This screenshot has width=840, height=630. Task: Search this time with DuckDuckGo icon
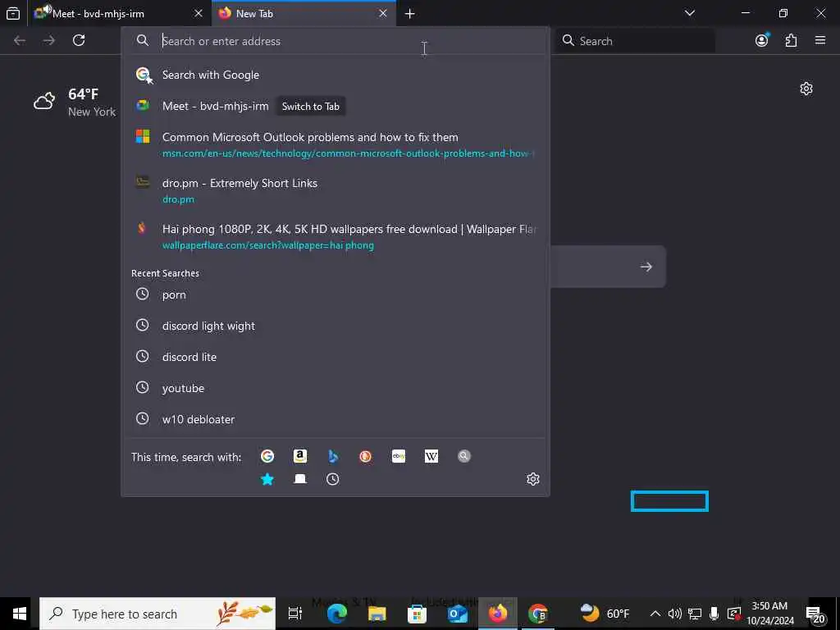[365, 456]
